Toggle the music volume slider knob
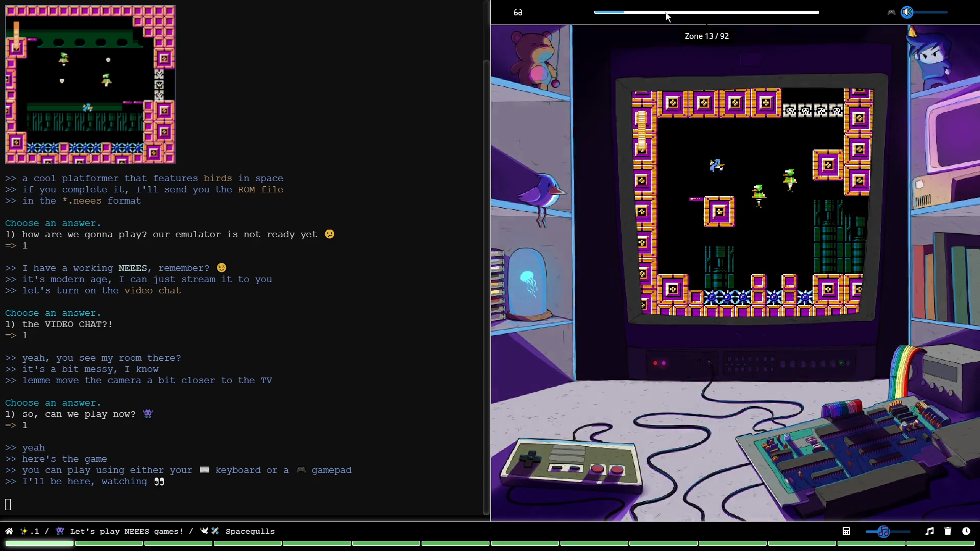 click(x=884, y=532)
